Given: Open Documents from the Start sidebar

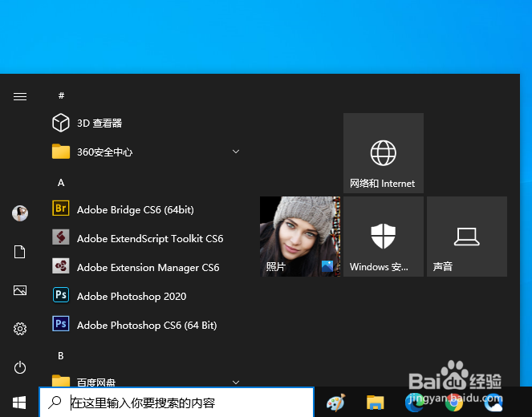Looking at the screenshot, I should [x=20, y=252].
